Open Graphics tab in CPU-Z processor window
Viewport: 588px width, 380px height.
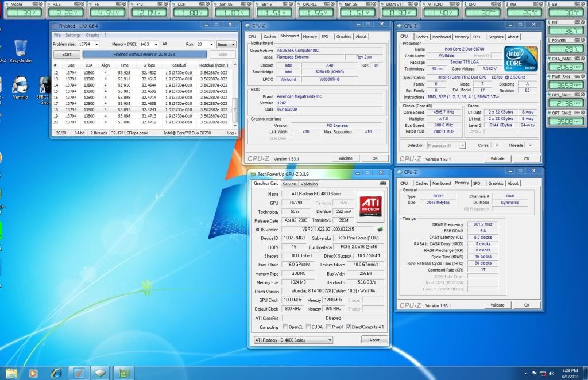pos(496,37)
